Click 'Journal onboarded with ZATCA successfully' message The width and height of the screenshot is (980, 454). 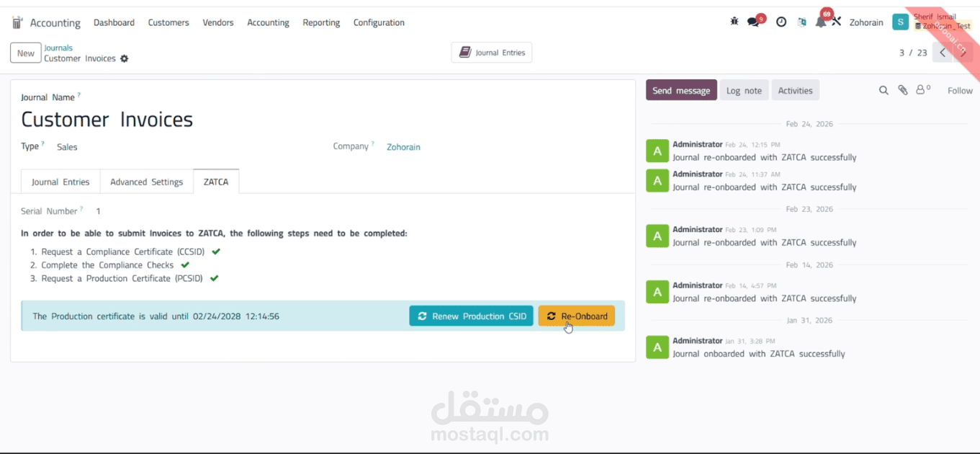click(759, 354)
